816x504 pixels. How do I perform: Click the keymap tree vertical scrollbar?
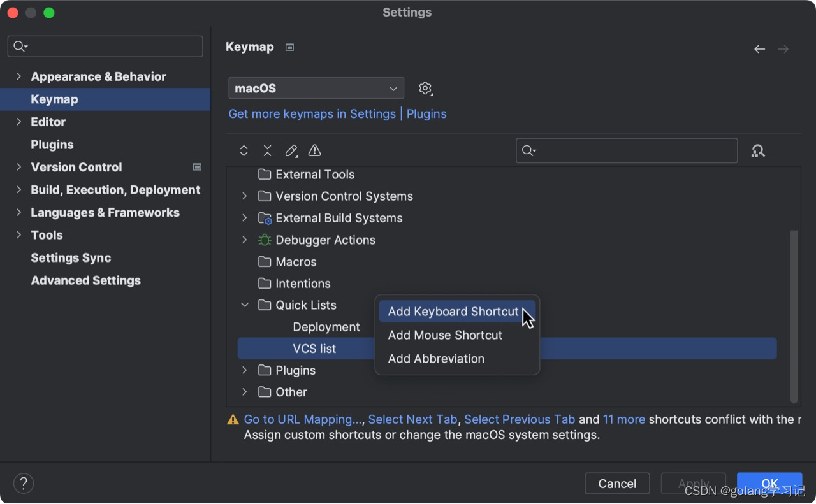coord(794,315)
